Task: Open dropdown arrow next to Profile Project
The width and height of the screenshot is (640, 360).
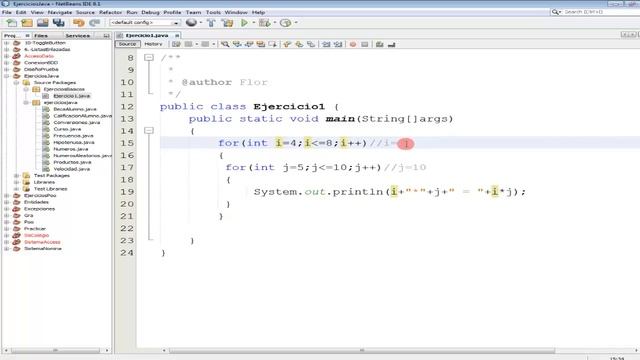Action: (x=296, y=23)
